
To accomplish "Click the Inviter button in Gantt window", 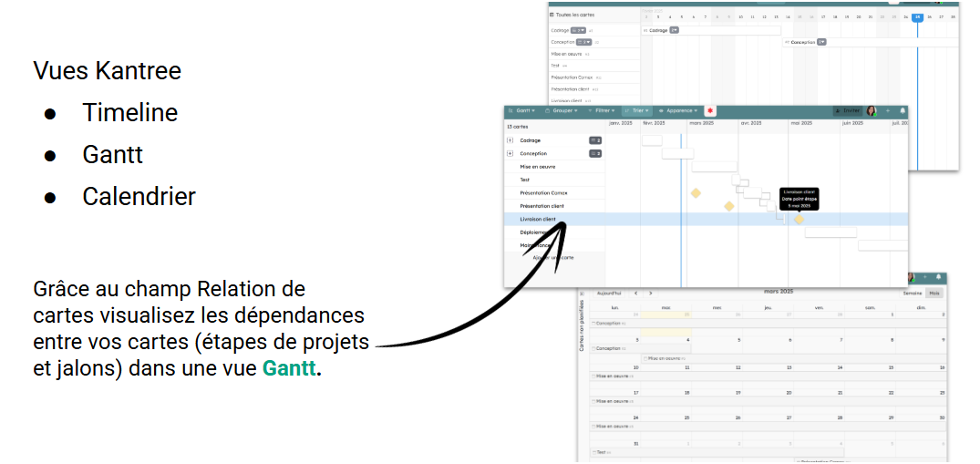I will [848, 110].
